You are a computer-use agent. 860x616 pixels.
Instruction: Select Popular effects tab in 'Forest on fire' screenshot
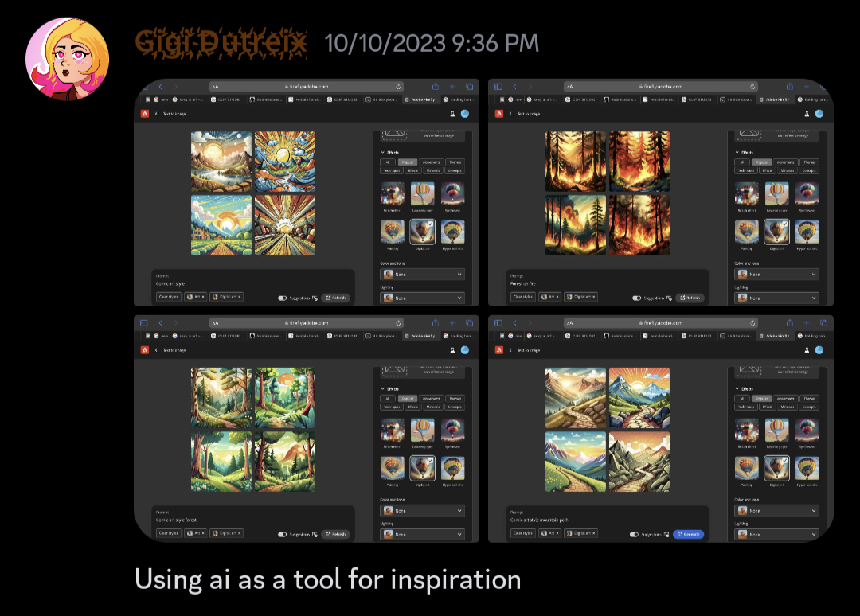tap(762, 162)
